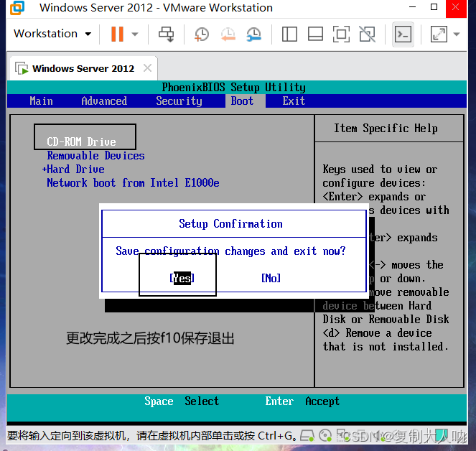This screenshot has width=476, height=451.
Task: Click the VMware Workstation app logo icon
Action: (17, 8)
